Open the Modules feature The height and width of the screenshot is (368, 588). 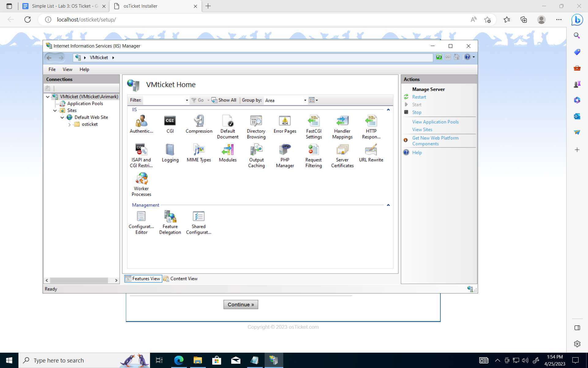coord(228,153)
